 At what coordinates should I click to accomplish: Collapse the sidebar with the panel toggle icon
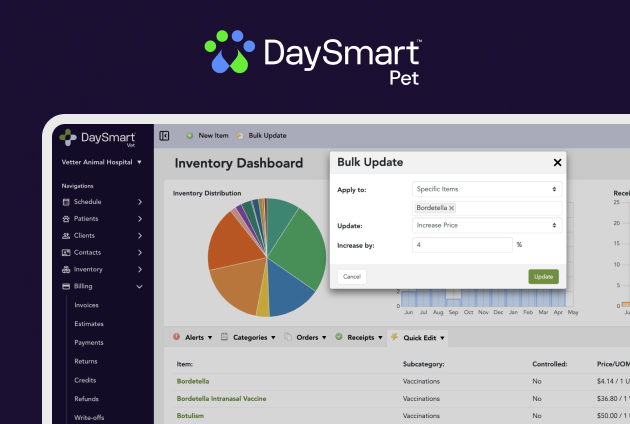(164, 136)
